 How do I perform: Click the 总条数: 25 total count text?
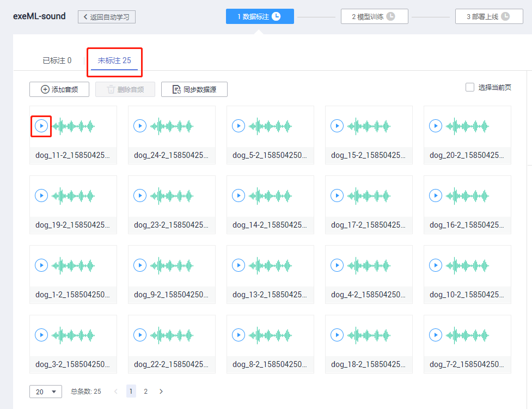pyautogui.click(x=86, y=392)
